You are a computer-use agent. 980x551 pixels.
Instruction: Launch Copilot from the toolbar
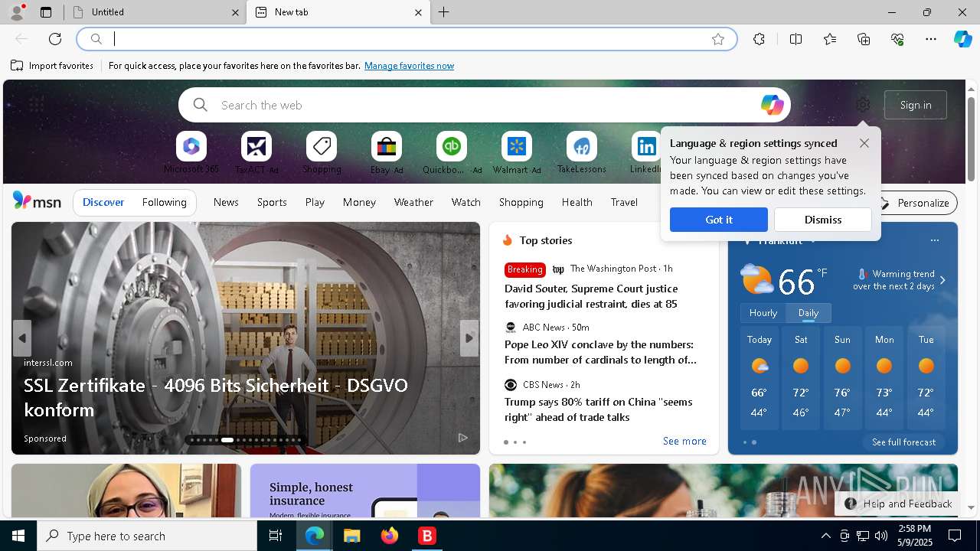click(963, 39)
